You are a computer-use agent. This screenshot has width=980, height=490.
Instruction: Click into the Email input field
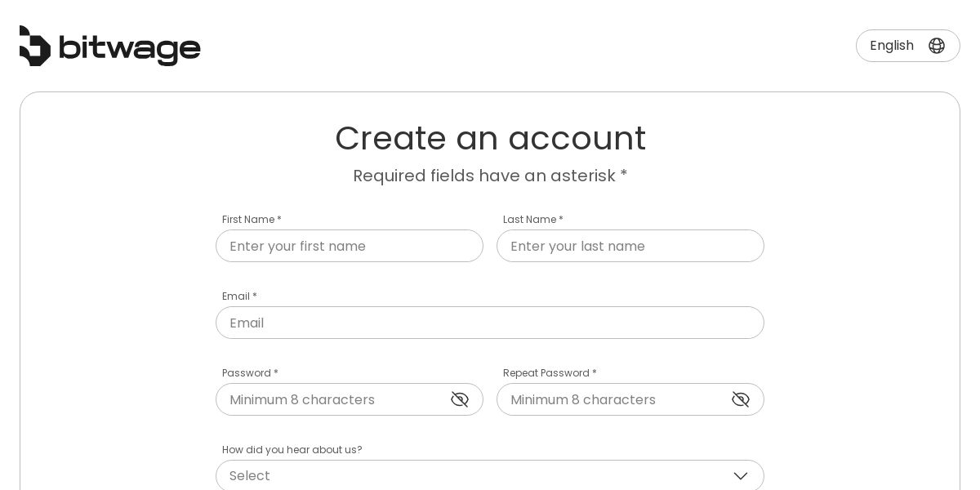(x=490, y=323)
